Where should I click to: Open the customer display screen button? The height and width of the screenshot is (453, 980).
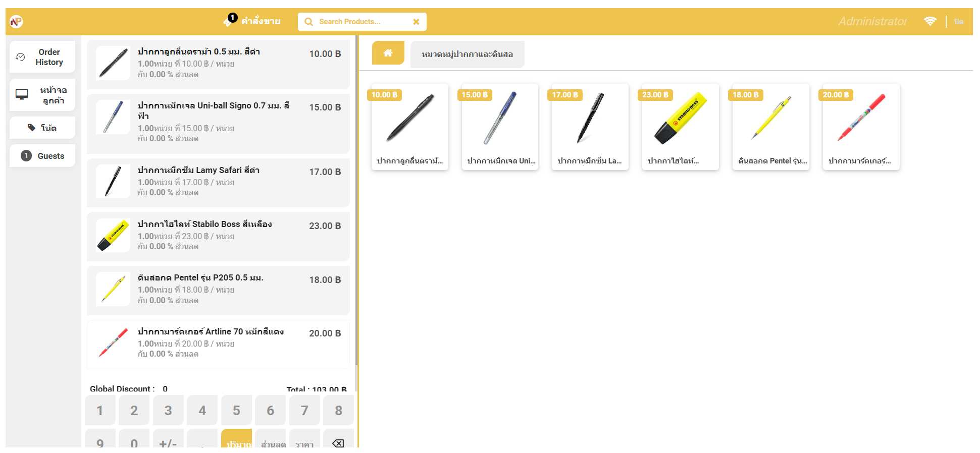[42, 95]
